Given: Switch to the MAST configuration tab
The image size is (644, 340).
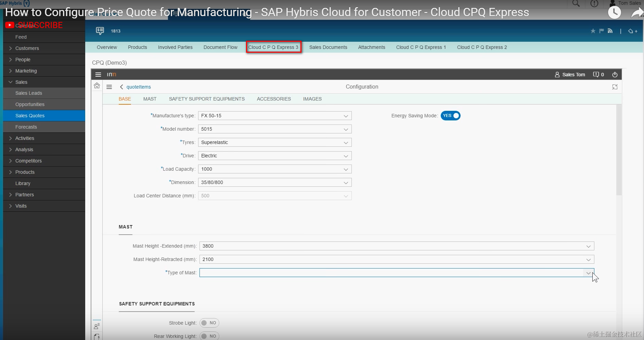Looking at the screenshot, I should pyautogui.click(x=150, y=99).
